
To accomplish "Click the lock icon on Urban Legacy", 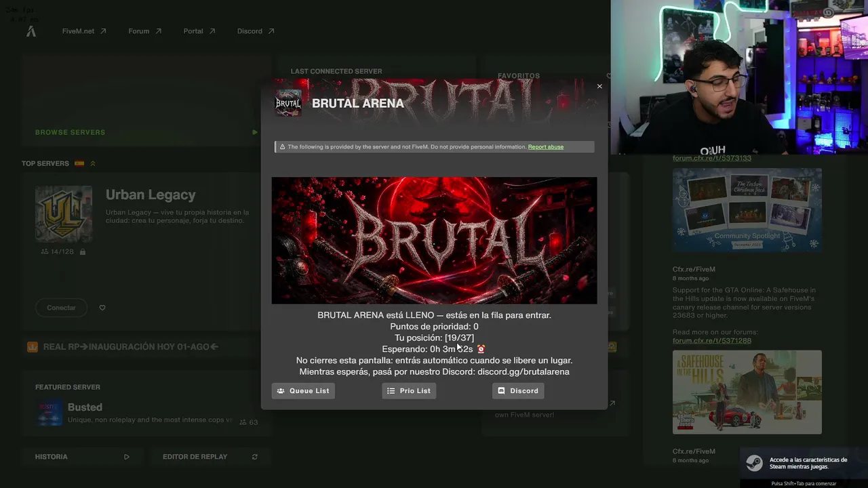I will (83, 251).
